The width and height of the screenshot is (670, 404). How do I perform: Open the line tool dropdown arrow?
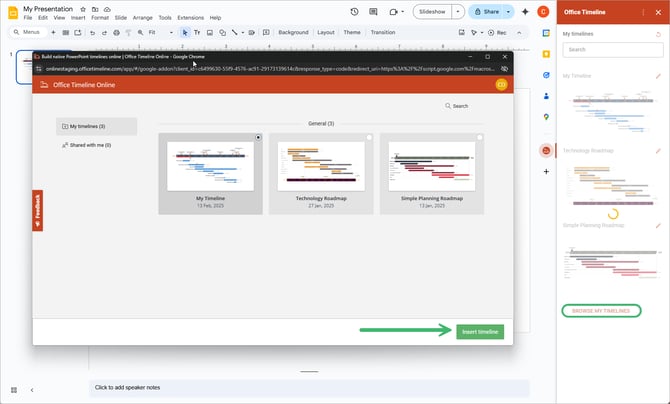click(243, 32)
